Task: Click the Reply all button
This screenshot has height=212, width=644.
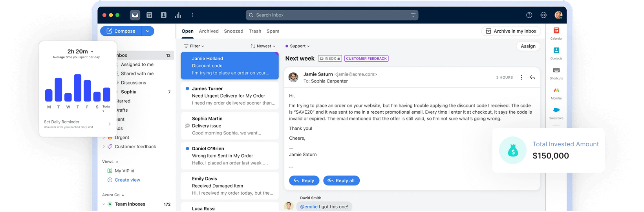Action: [x=341, y=181]
